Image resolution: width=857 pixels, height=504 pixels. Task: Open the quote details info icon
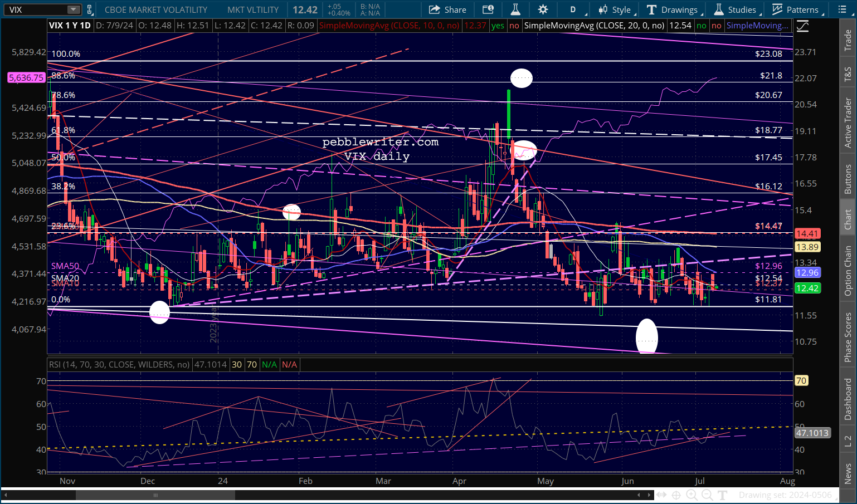click(x=488, y=9)
